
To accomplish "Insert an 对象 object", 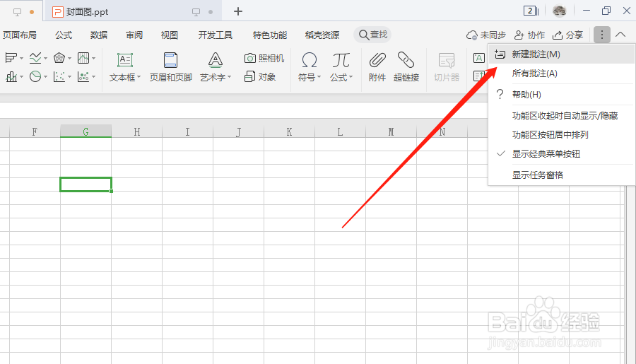I will (260, 77).
